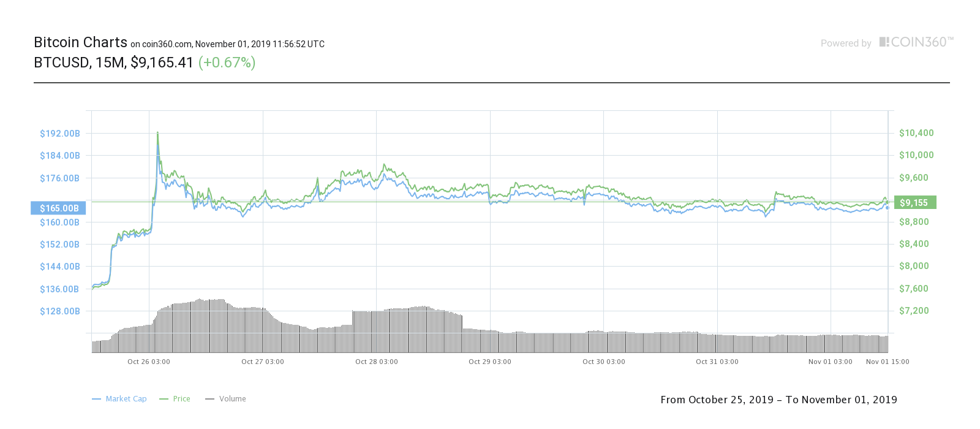Click the Oct 27 03:00 axis label
Viewport: 980px width, 429px height.
(x=263, y=362)
